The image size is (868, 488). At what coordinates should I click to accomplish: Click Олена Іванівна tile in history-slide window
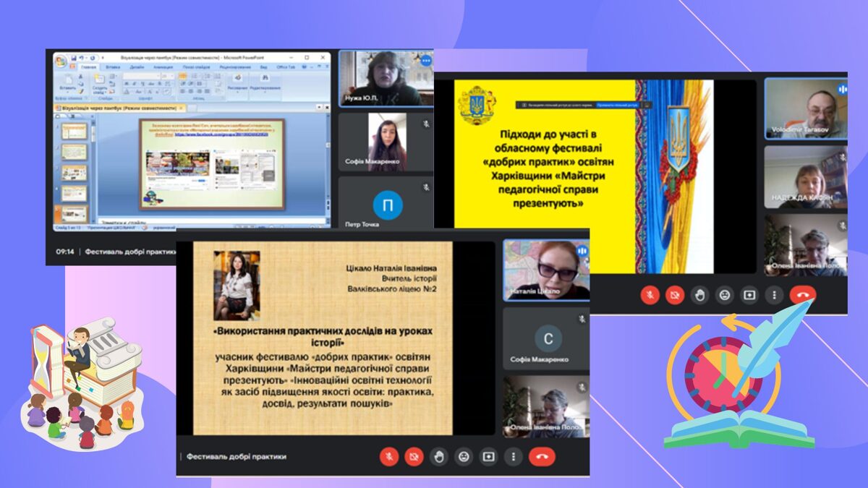coord(546,406)
